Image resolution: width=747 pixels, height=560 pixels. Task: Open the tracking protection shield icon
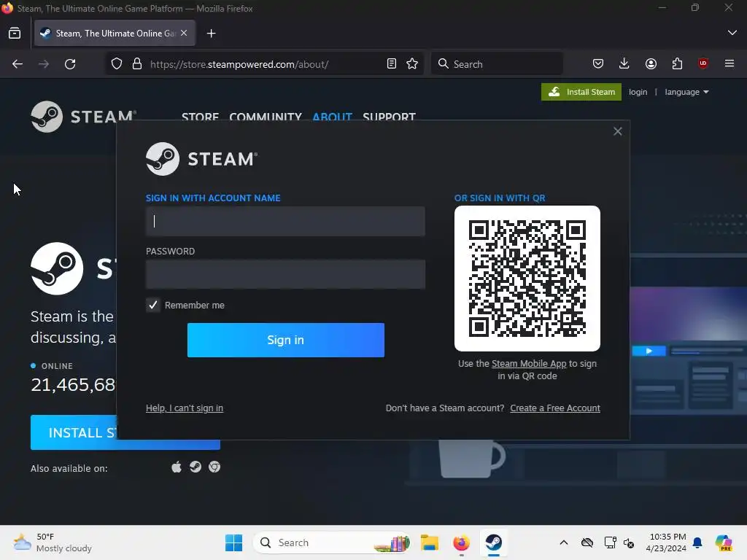[x=117, y=64]
